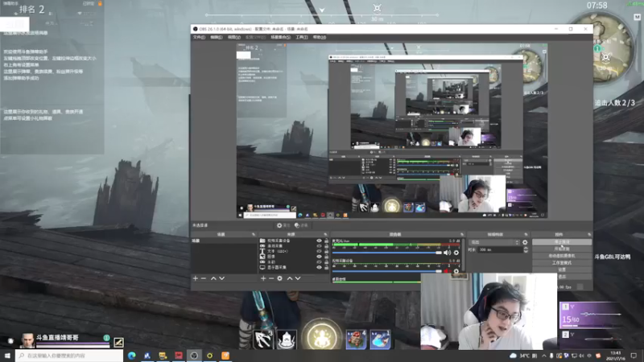644x362 pixels.
Task: Open Microsoft Edge from the taskbar
Action: click(x=132, y=356)
